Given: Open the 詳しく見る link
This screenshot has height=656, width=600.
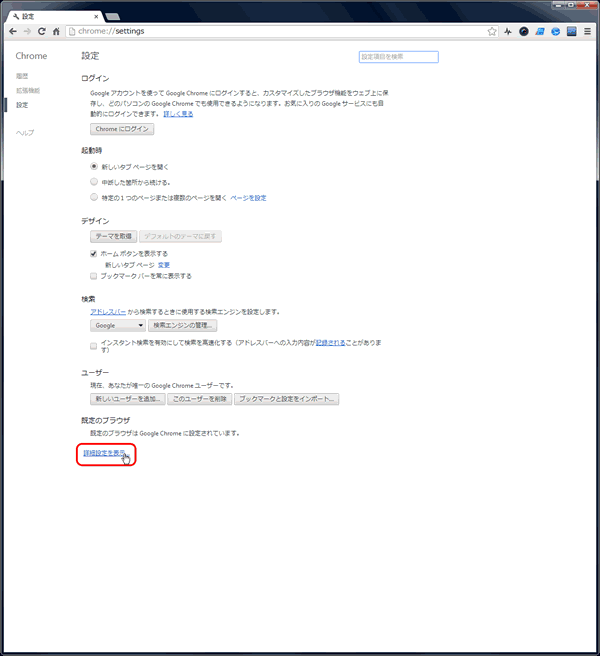Looking at the screenshot, I should pos(178,114).
